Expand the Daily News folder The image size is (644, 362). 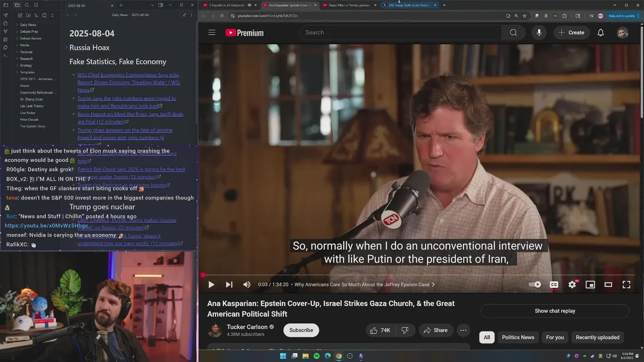coord(28,25)
